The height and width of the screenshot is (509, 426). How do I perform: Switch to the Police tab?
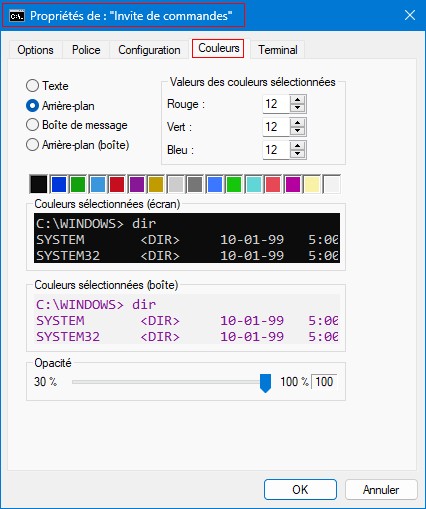(x=86, y=50)
